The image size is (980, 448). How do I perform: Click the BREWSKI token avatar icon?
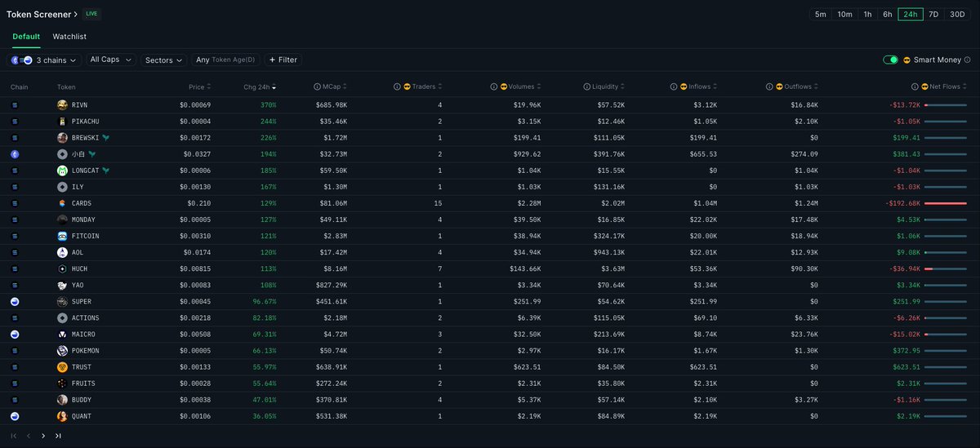coord(62,138)
